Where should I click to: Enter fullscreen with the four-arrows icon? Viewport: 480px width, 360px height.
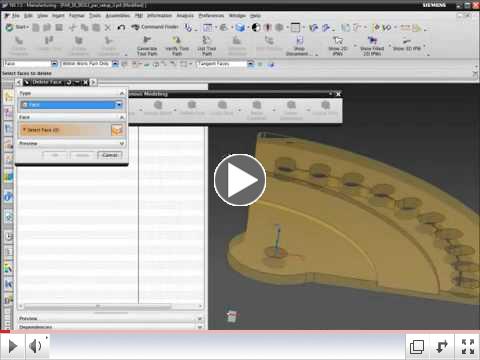click(468, 347)
